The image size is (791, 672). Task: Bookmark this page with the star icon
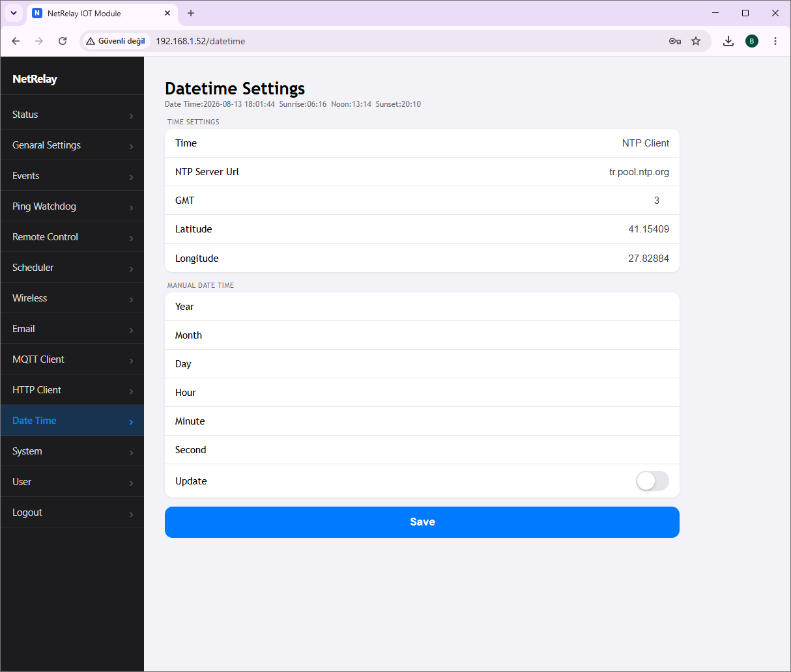click(696, 41)
